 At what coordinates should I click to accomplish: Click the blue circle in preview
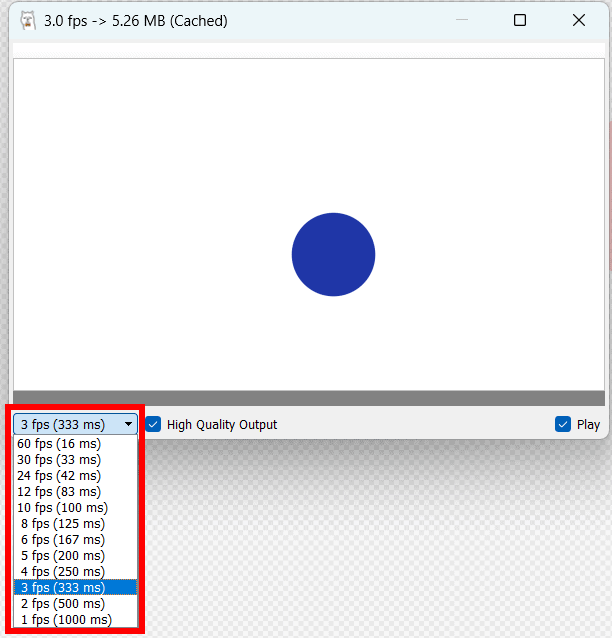coord(333,254)
